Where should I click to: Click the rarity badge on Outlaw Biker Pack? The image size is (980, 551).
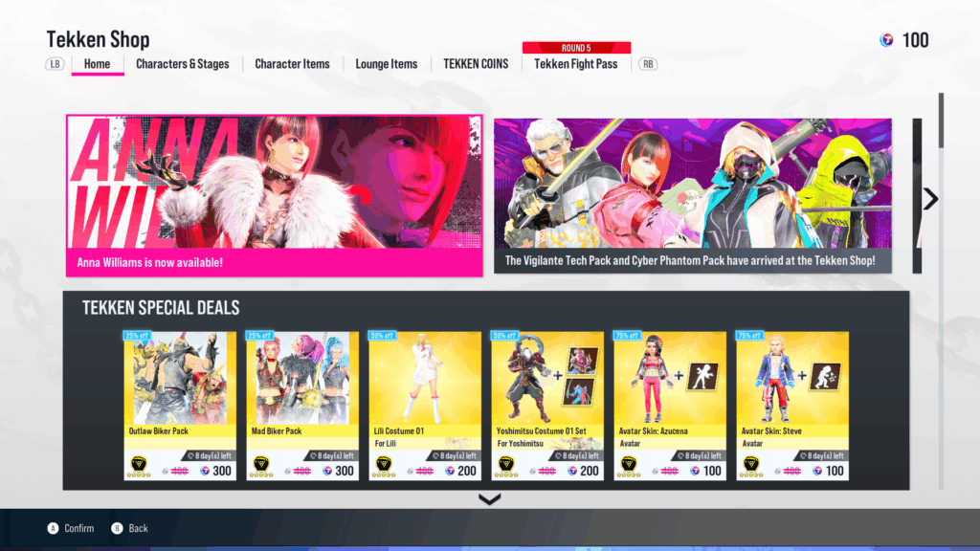coord(139,466)
